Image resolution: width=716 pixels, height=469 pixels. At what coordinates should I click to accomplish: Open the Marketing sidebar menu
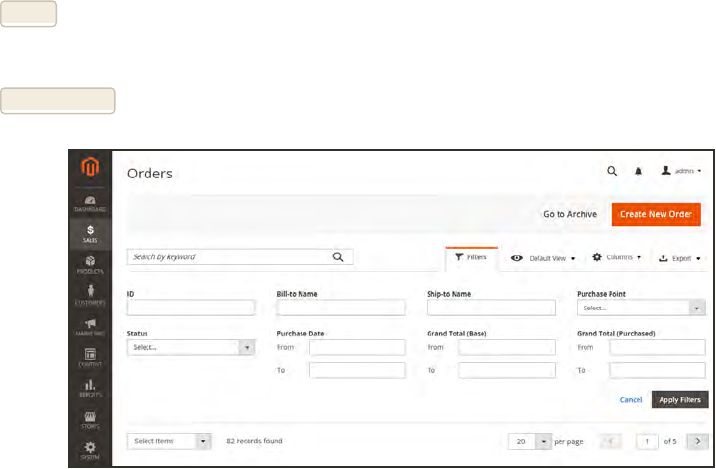point(90,327)
